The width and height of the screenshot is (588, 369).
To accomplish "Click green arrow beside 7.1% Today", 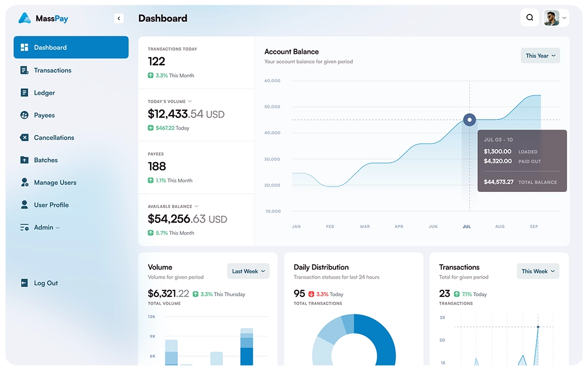I will coord(457,294).
